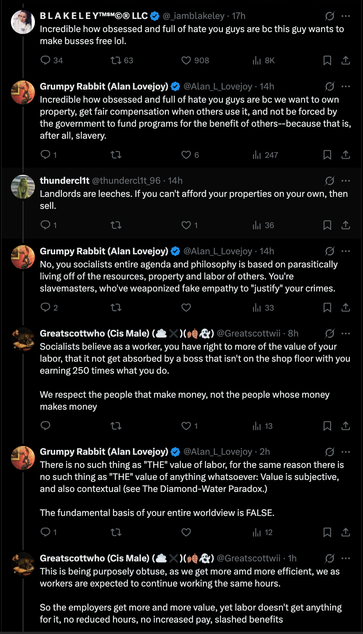Retweet Greatscottwho's tweet about workers' labor value

116,426
